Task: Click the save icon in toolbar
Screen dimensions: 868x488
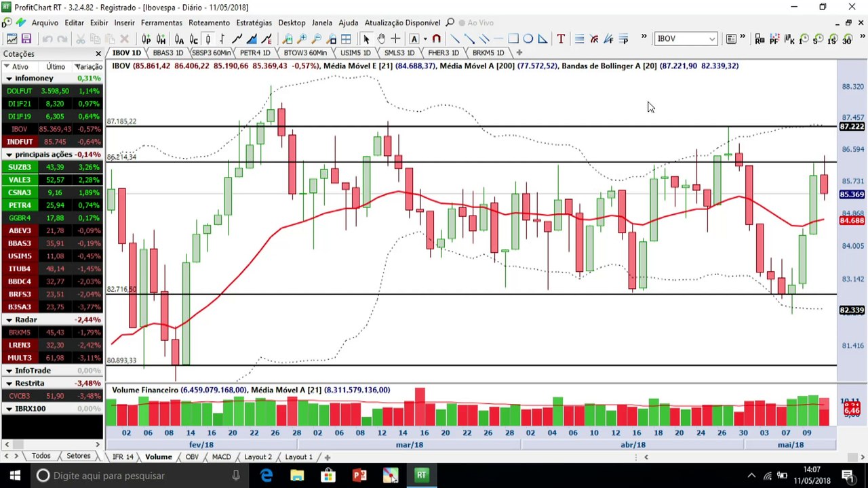Action: click(26, 39)
